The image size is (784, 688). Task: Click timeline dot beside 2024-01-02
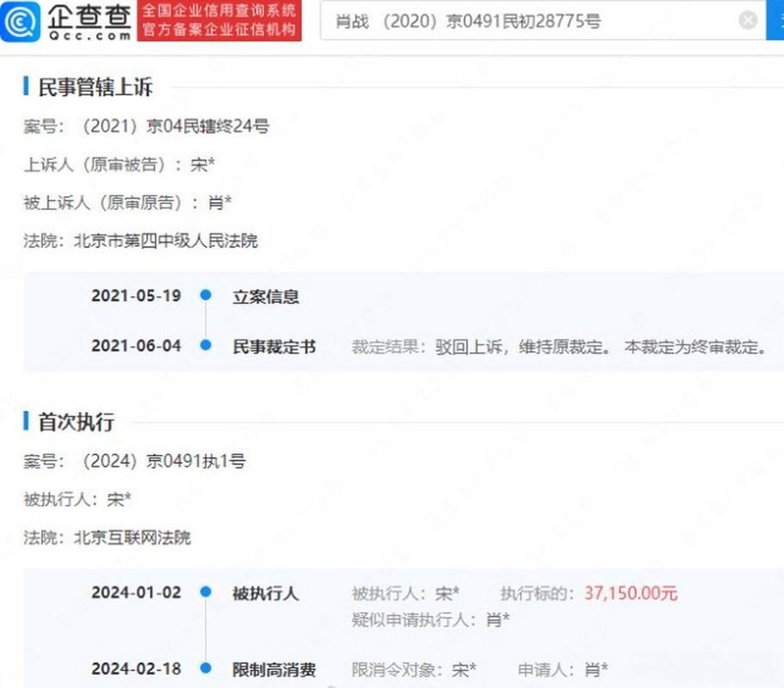[206, 592]
